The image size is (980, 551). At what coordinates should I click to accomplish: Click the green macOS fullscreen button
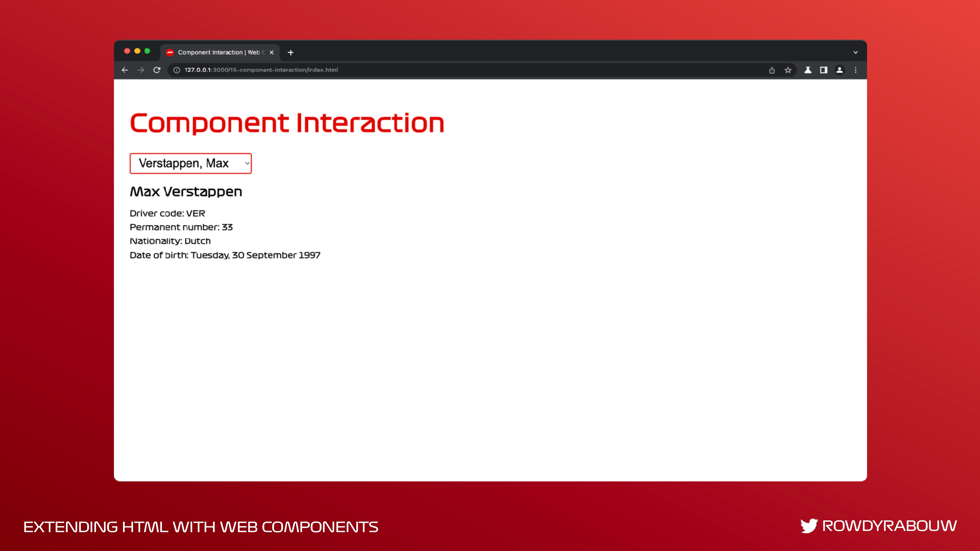pyautogui.click(x=147, y=51)
